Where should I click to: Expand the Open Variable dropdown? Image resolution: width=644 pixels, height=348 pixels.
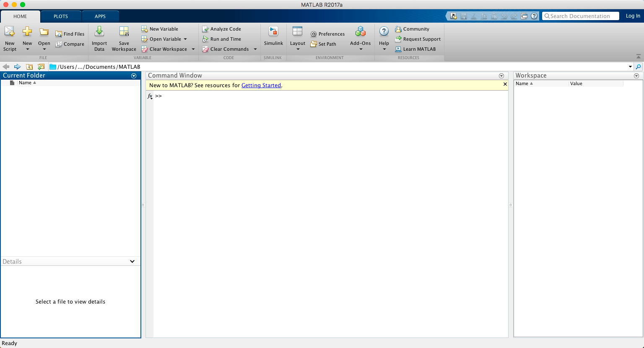click(185, 39)
